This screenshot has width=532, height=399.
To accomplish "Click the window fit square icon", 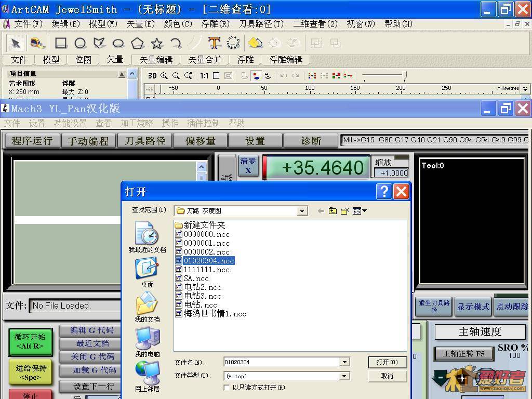I will [x=216, y=76].
